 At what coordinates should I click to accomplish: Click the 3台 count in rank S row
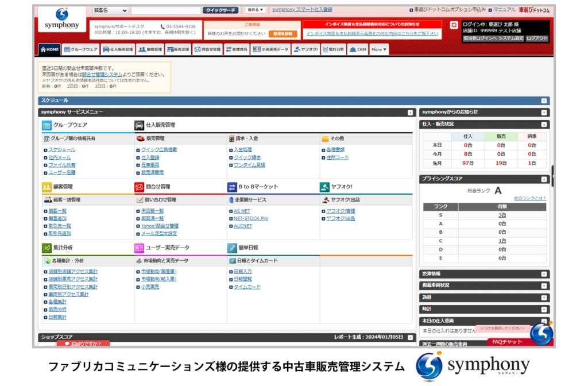click(502, 215)
